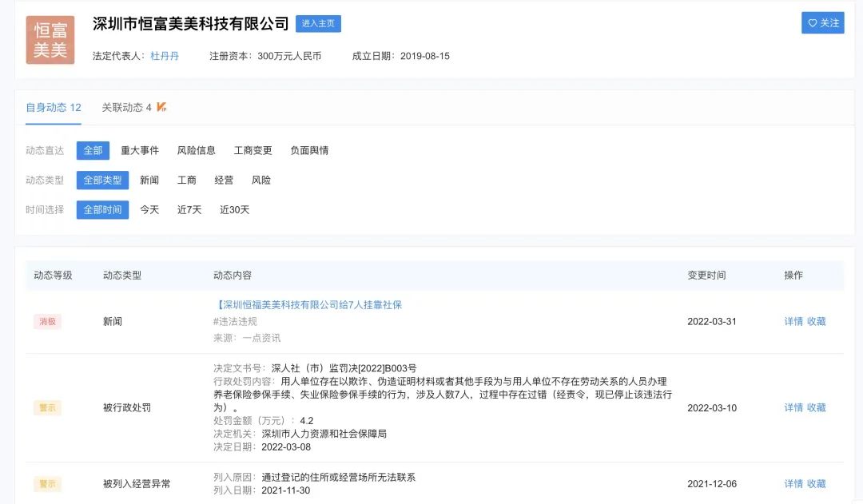Select the 工商 type filter
Viewport: 863px width, 504px height.
point(186,180)
